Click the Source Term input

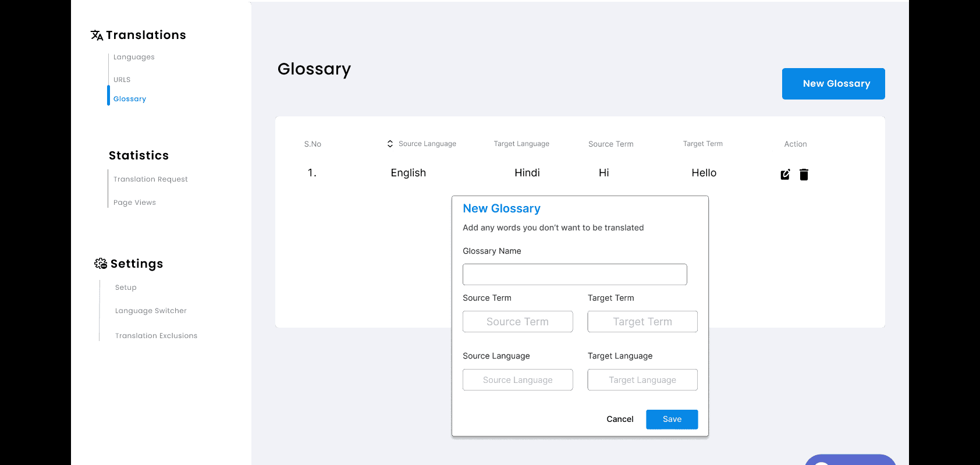point(517,321)
